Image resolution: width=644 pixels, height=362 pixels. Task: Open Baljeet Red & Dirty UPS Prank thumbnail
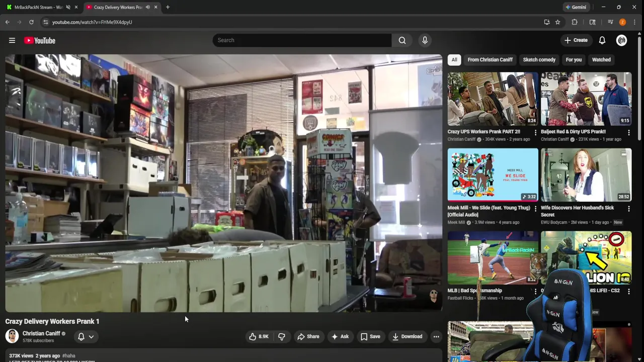click(586, 99)
